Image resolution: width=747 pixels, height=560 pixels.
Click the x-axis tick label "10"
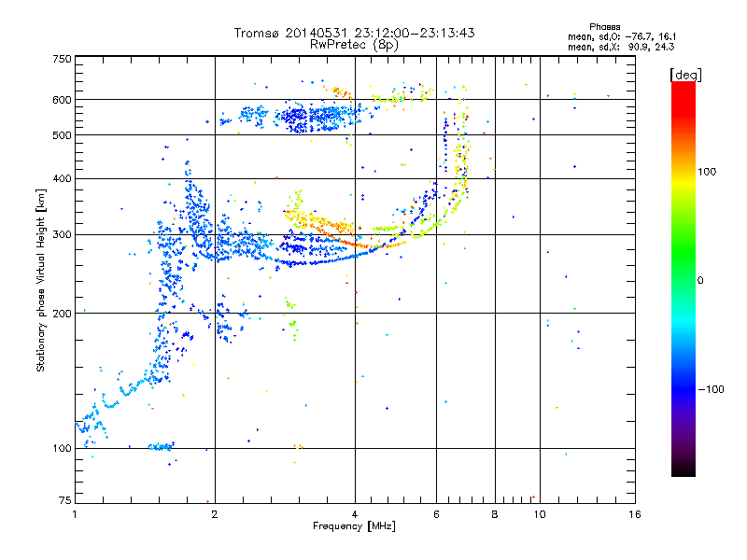pyautogui.click(x=540, y=514)
